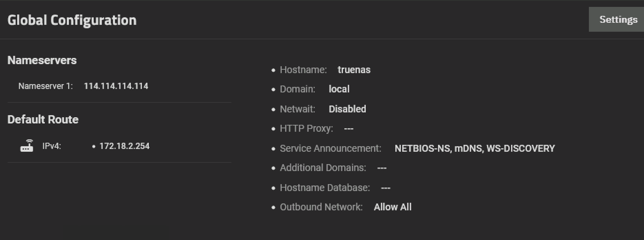The image size is (644, 240).
Task: Click the IPv4 label text
Action: point(52,146)
